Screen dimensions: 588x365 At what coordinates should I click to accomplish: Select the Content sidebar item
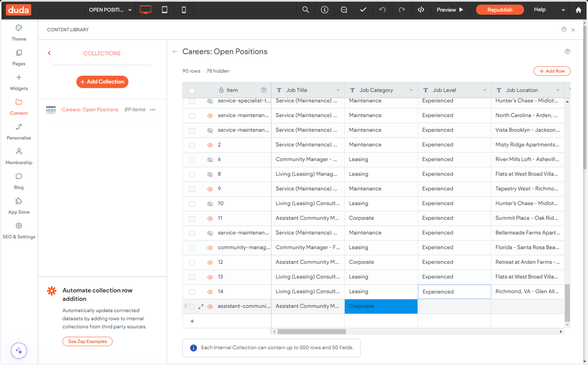click(19, 106)
